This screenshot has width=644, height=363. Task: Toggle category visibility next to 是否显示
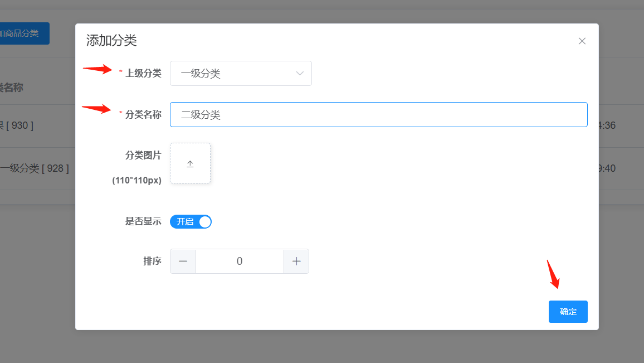191,221
